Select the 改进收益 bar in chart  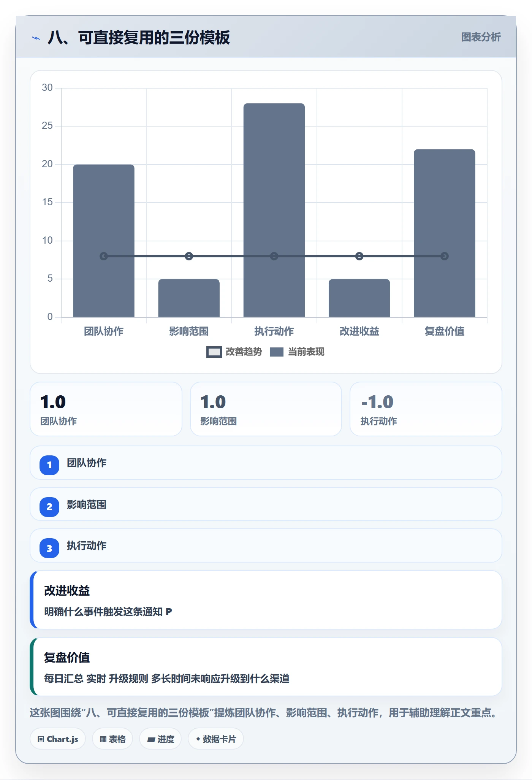coord(359,298)
